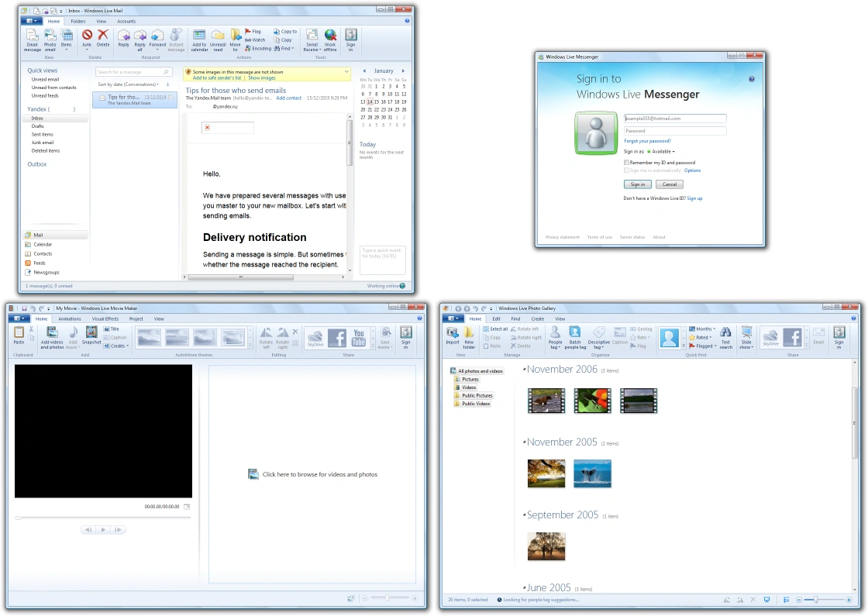Select the whale tail photo thumbnail
The width and height of the screenshot is (868, 616).
[x=592, y=473]
